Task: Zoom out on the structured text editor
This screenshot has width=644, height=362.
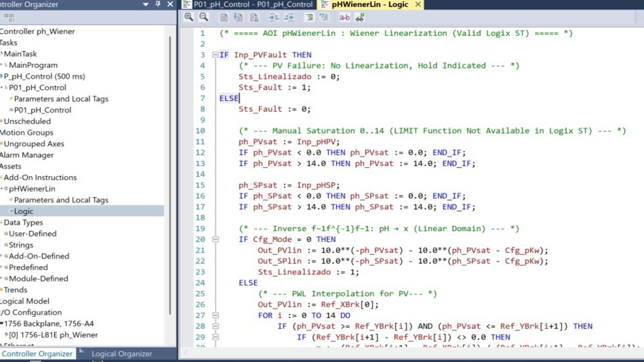Action: [204, 17]
